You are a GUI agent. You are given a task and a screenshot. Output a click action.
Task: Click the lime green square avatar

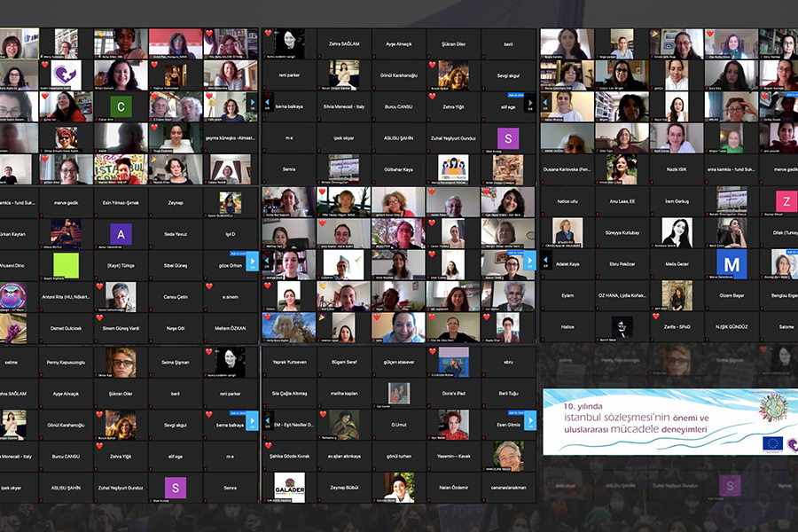(66, 264)
